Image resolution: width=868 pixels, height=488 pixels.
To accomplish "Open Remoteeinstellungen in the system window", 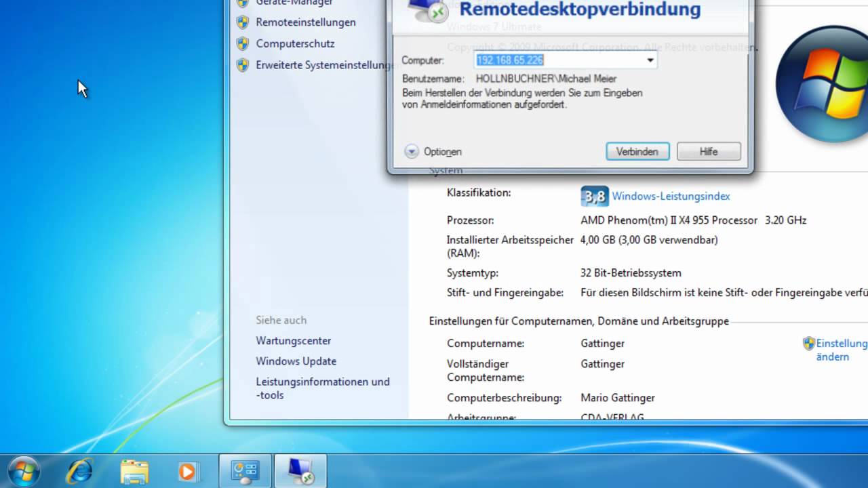I will click(306, 22).
